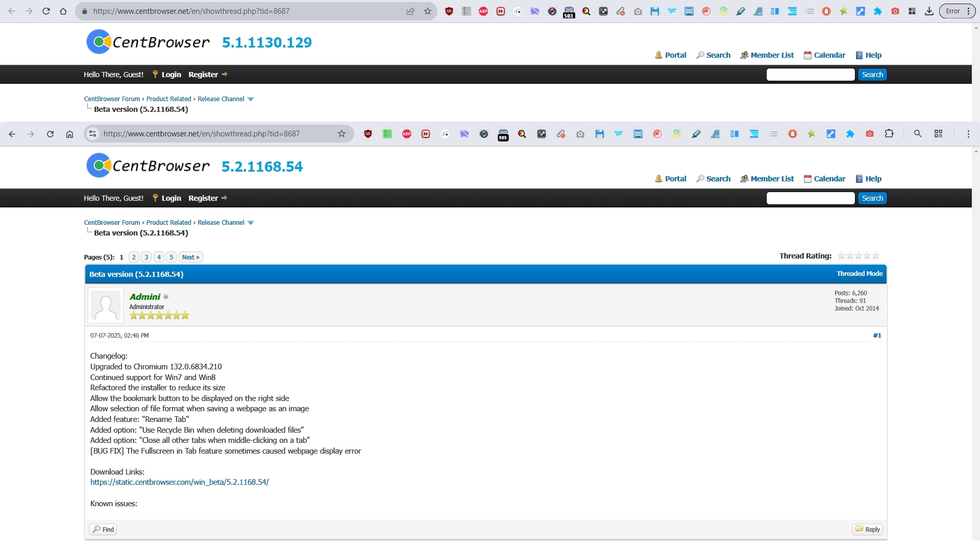980x542 pixels.
Task: Go back using 5.2.1168.54 toolbar back arrow
Action: pos(12,134)
